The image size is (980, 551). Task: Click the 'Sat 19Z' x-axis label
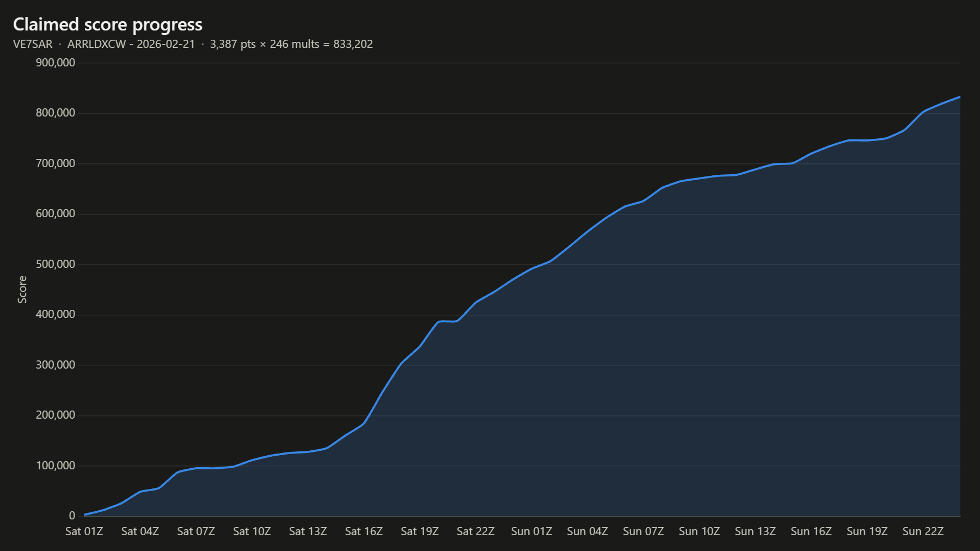(x=420, y=531)
